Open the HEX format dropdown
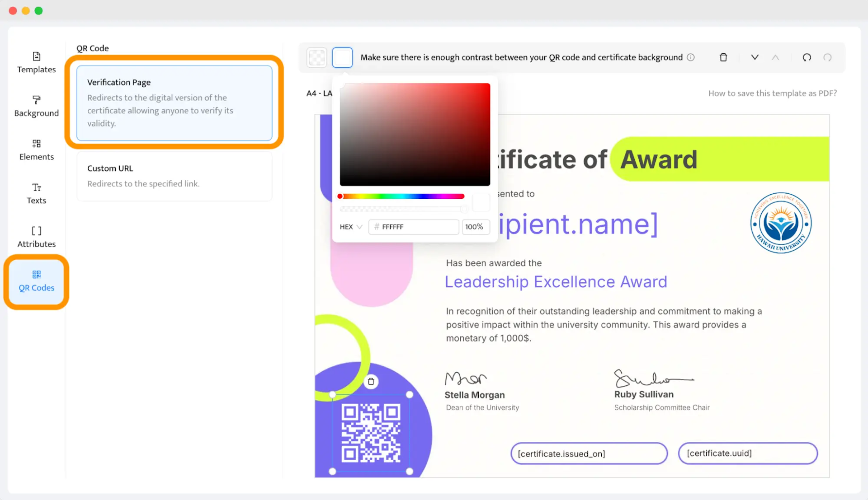Viewport: 868px width, 500px height. (350, 227)
